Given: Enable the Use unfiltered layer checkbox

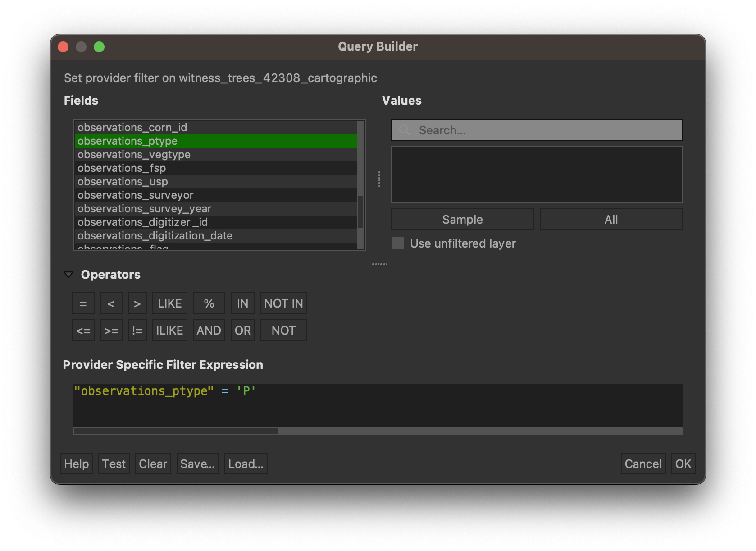Looking at the screenshot, I should [x=398, y=243].
